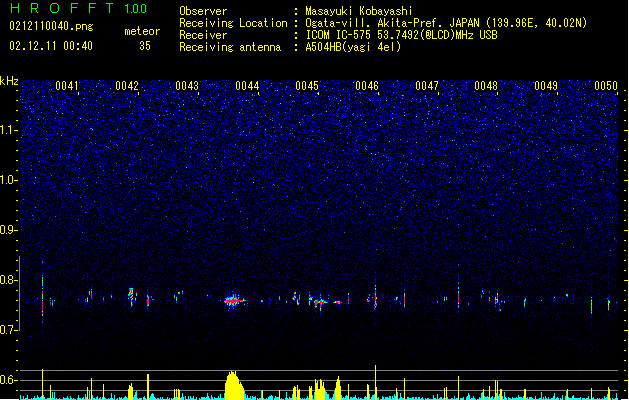Select observer name Masayuki Kobayashi
Viewport: 629px width, 400px height.
[359, 11]
